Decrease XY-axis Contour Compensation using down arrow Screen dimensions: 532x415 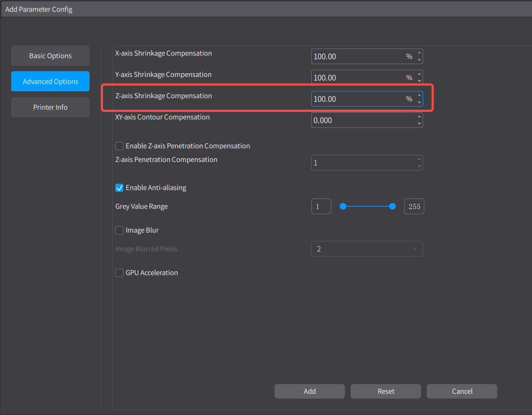click(x=419, y=124)
